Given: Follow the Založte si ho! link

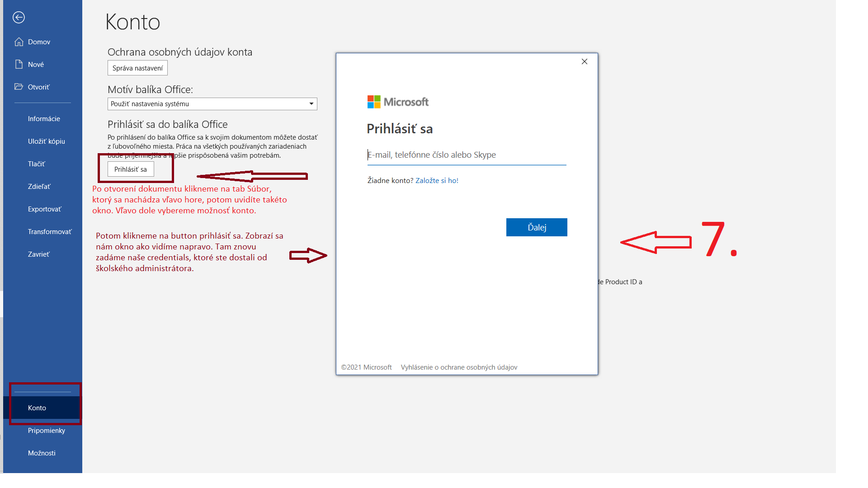Looking at the screenshot, I should [437, 180].
